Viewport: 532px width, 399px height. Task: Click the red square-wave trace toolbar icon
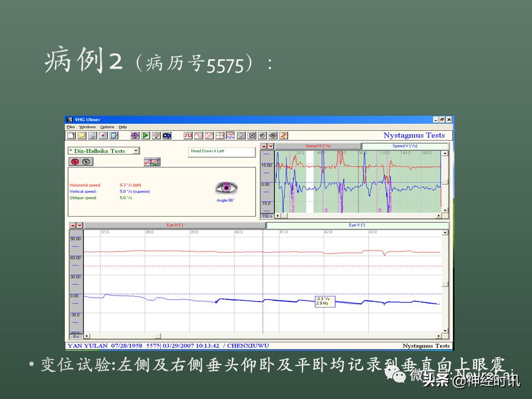click(188, 135)
